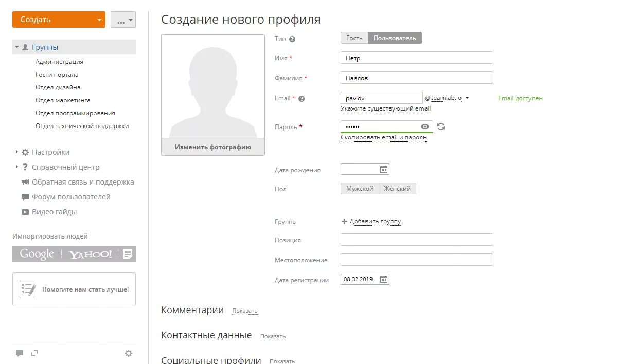This screenshot has width=638, height=364.
Task: Open Форум пользователей link
Action: click(71, 197)
